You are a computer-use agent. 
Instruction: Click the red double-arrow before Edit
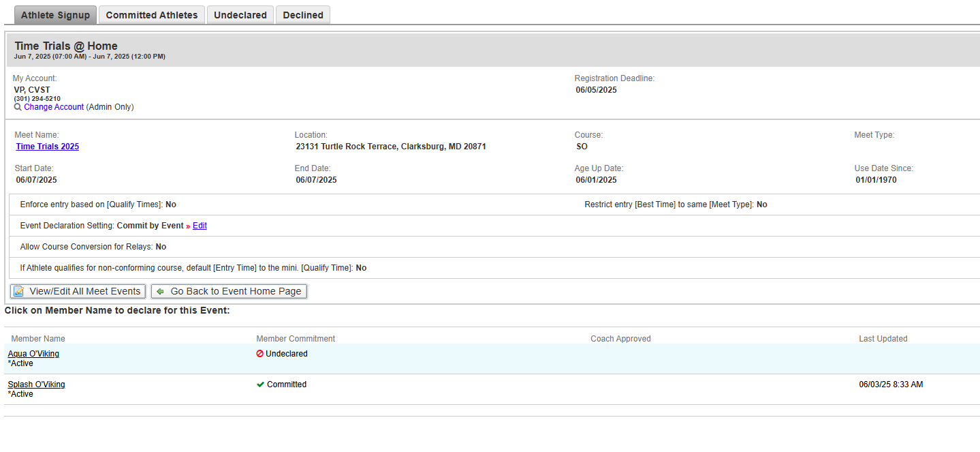(188, 226)
